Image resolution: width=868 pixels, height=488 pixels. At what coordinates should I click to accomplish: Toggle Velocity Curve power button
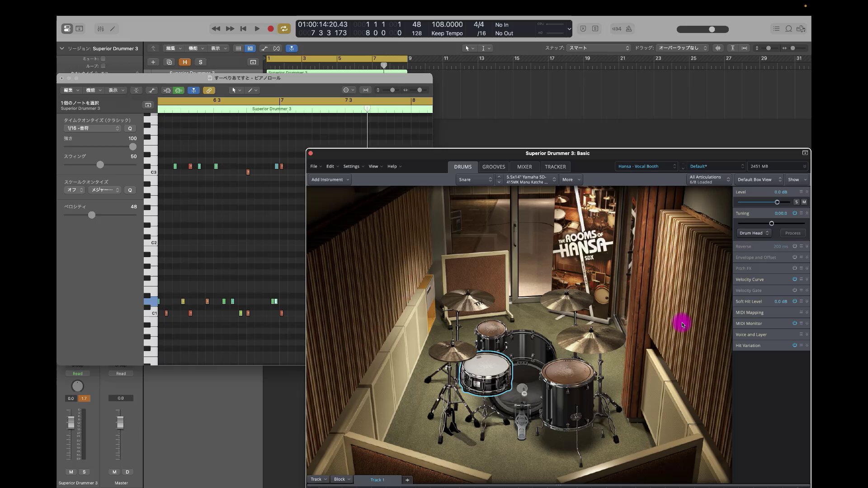(794, 279)
